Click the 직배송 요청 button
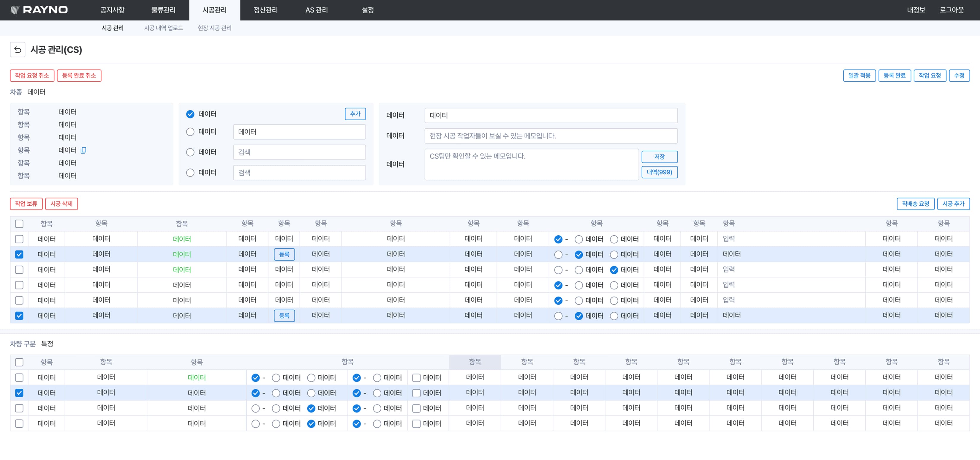Viewport: 980px width, 460px height. coord(915,204)
